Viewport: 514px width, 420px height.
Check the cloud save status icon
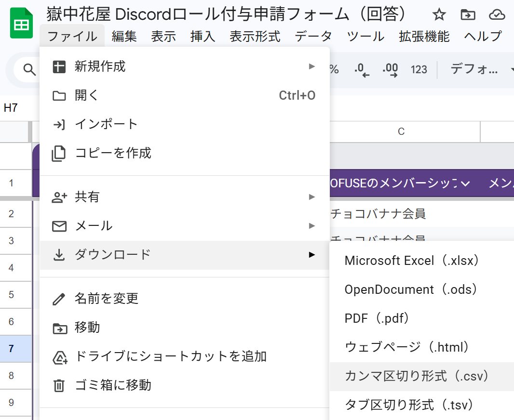coord(497,15)
